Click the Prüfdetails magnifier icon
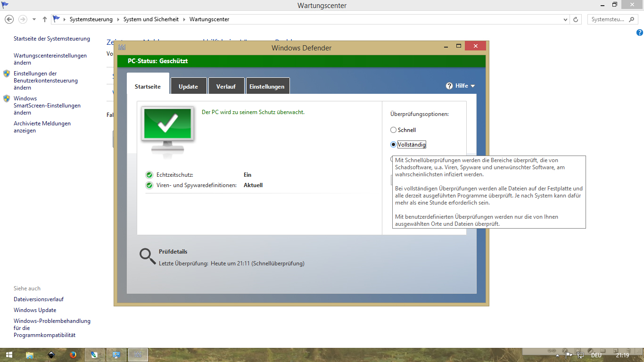This screenshot has height=362, width=644. point(148,256)
